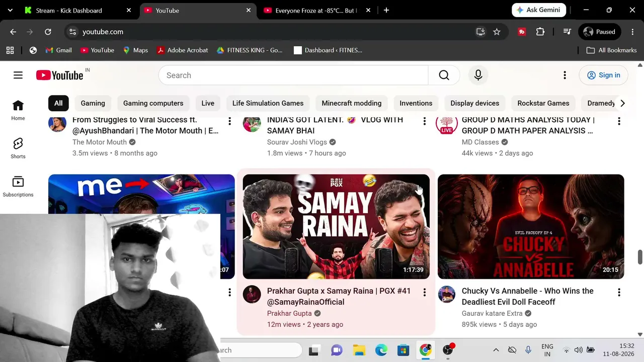Open options menu for Prakhar Gupta x Samay Raina video
The image size is (644, 362).
pyautogui.click(x=424, y=292)
